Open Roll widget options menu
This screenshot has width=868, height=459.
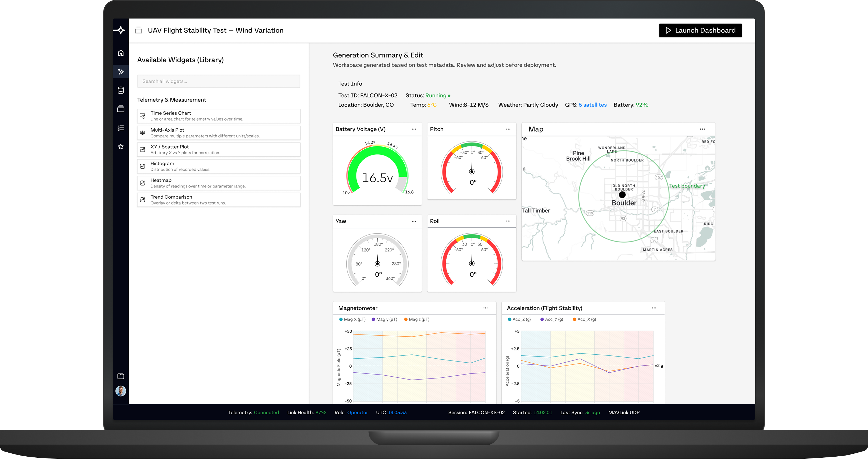pyautogui.click(x=508, y=221)
